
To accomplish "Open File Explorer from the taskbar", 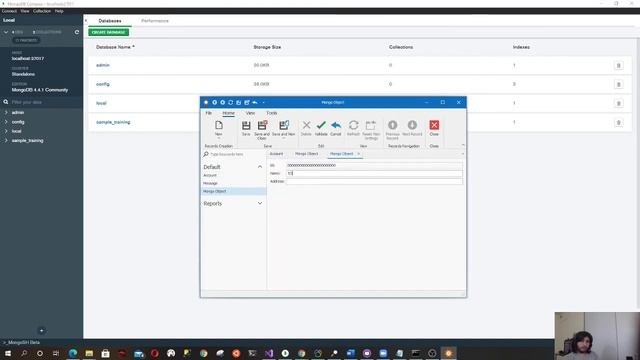I will pos(89,353).
